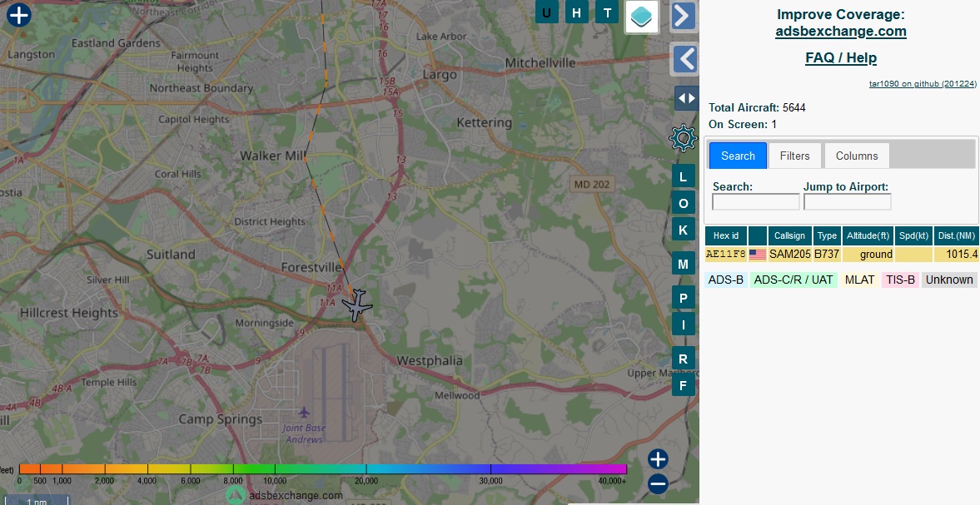Focus the Search input field

[756, 201]
